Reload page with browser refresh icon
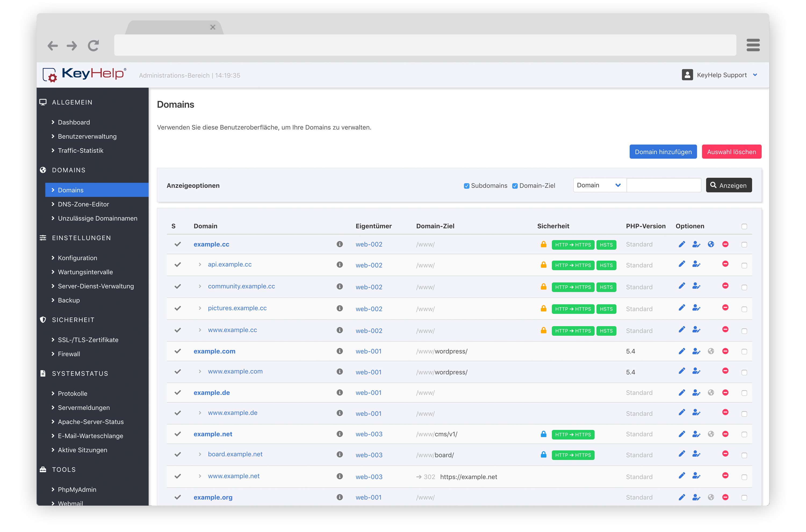Image resolution: width=806 pixels, height=532 pixels. point(93,45)
